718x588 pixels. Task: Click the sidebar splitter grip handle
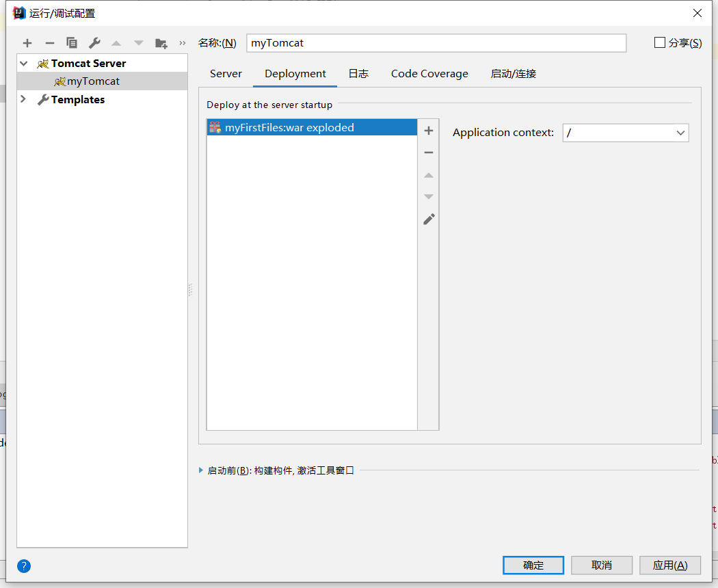click(x=190, y=290)
